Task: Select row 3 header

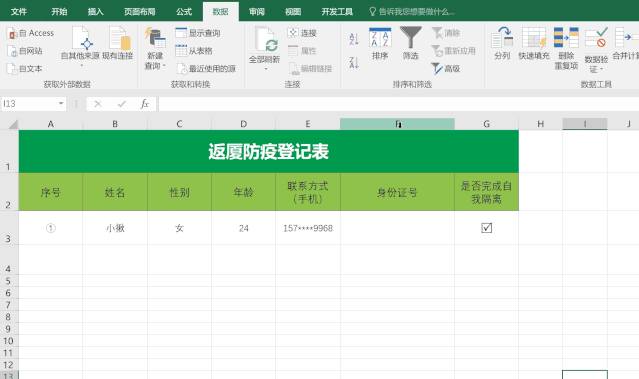Action: (9, 228)
